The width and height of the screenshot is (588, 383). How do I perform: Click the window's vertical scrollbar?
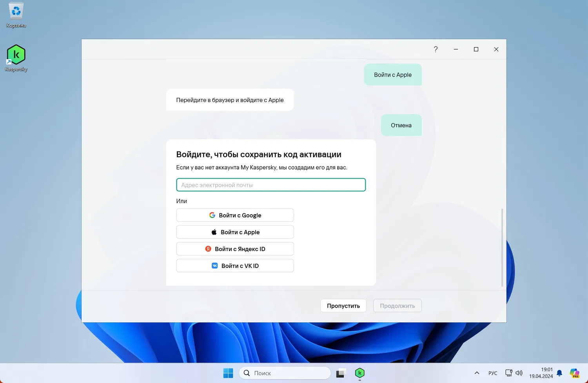click(502, 248)
